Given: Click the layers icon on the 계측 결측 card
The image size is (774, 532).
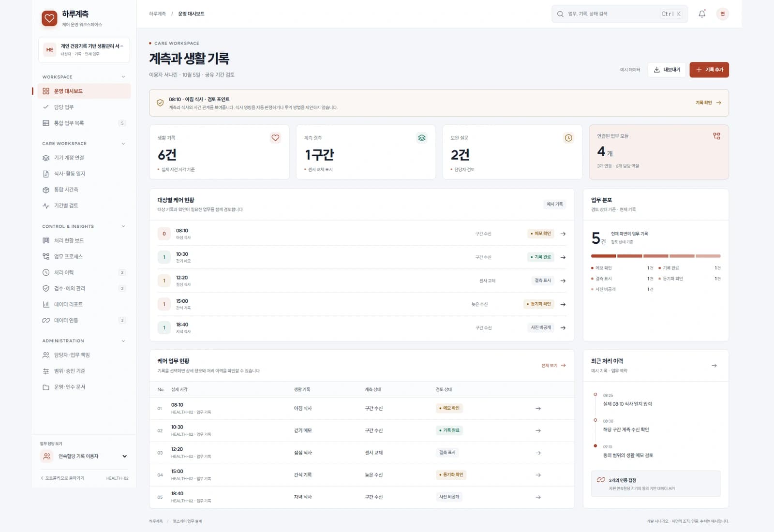Looking at the screenshot, I should click(422, 138).
